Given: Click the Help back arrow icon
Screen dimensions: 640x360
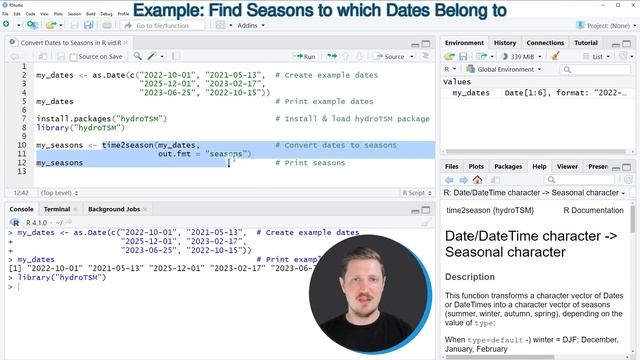Looking at the screenshot, I should click(x=449, y=180).
